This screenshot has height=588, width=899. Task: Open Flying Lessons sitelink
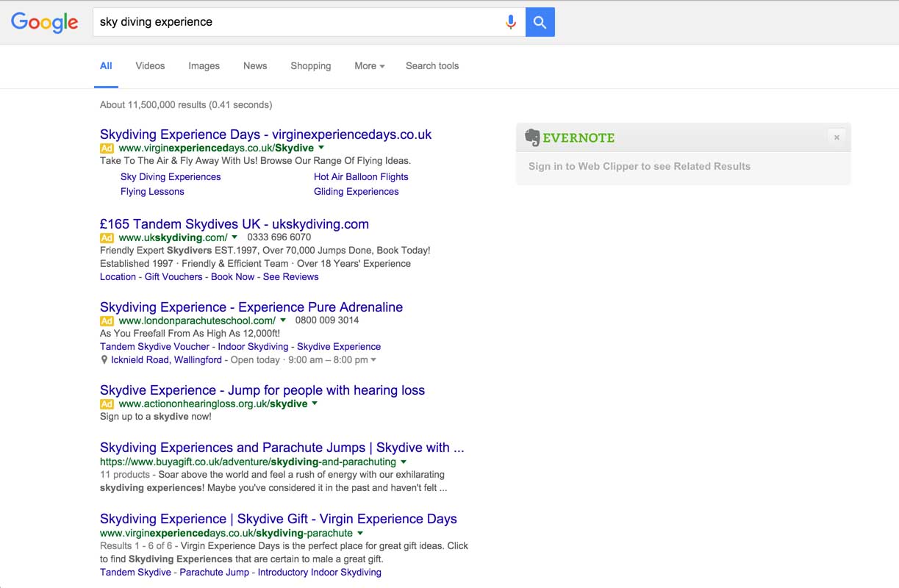(152, 192)
